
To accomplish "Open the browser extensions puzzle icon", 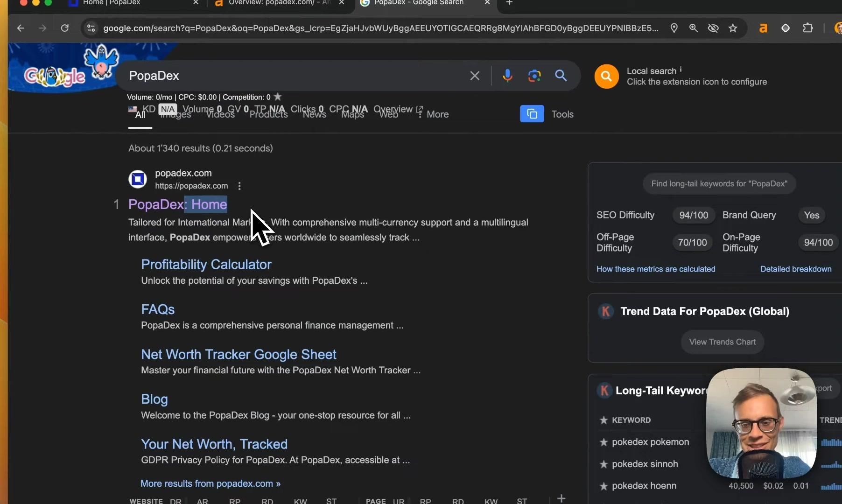I will pos(808,28).
